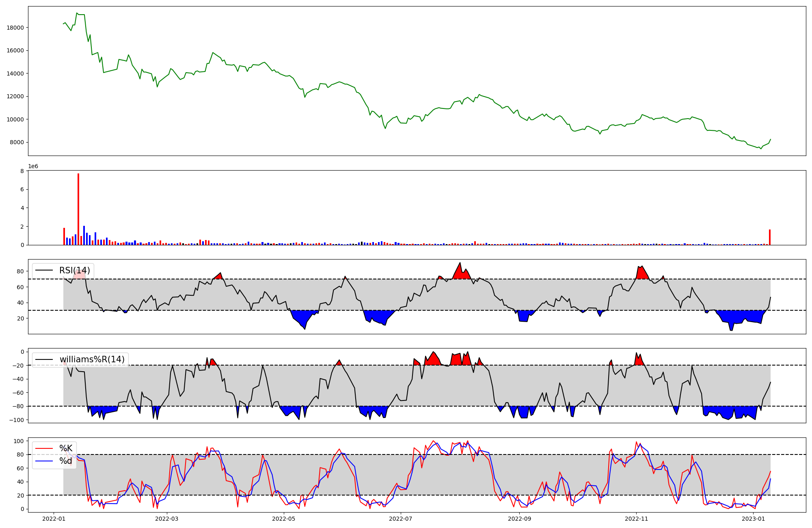812x528 pixels.
Task: Click the 18000 price axis tick label
Action: coord(15,28)
